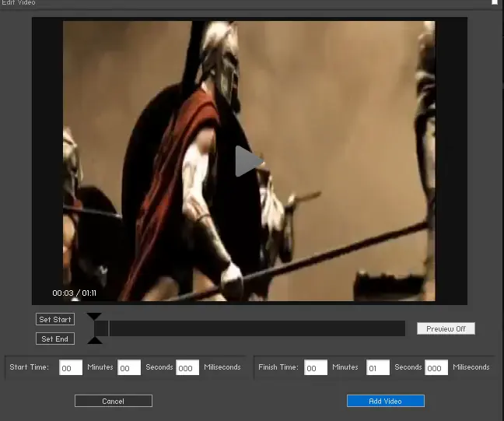This screenshot has width=504, height=421.
Task: Click the Edit Video window title
Action: pyautogui.click(x=19, y=2)
